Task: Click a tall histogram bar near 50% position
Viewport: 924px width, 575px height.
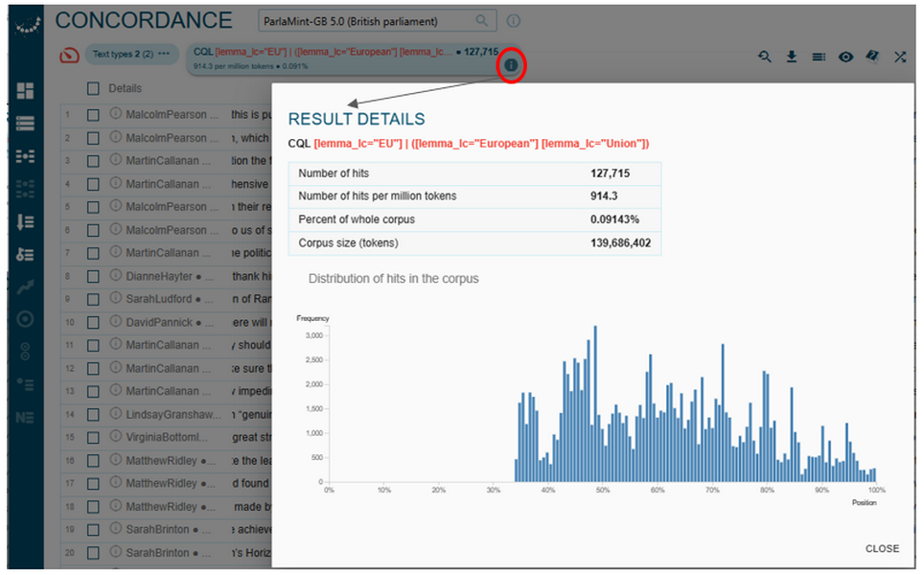Action: (x=596, y=402)
